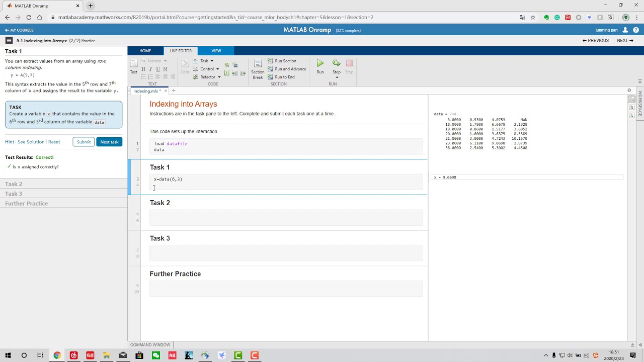Click the Step icon
Screen dimensions: 644x362
[337, 63]
